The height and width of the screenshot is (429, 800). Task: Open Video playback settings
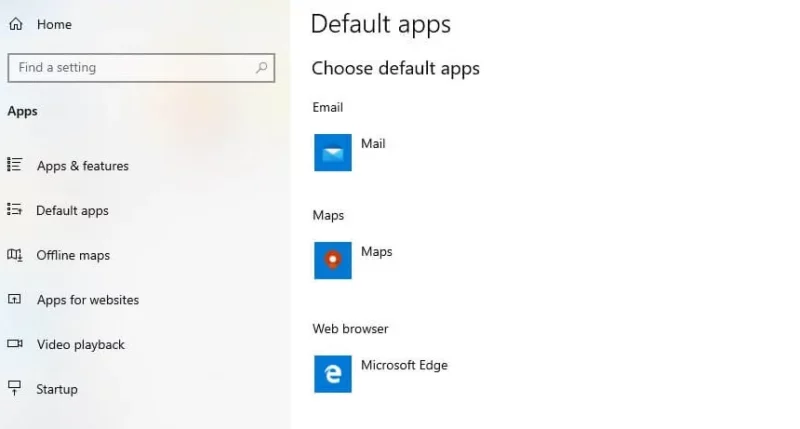[x=81, y=345]
